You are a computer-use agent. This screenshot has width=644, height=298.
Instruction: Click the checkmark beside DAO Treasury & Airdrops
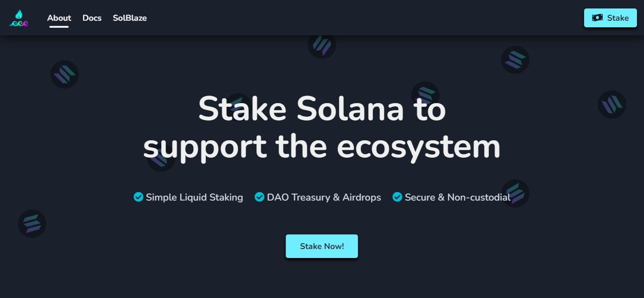pyautogui.click(x=259, y=197)
